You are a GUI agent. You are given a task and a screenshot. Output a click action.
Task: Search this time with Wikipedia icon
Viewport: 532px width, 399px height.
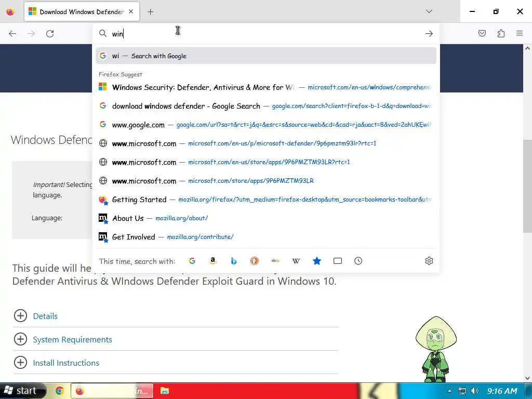coord(296,261)
